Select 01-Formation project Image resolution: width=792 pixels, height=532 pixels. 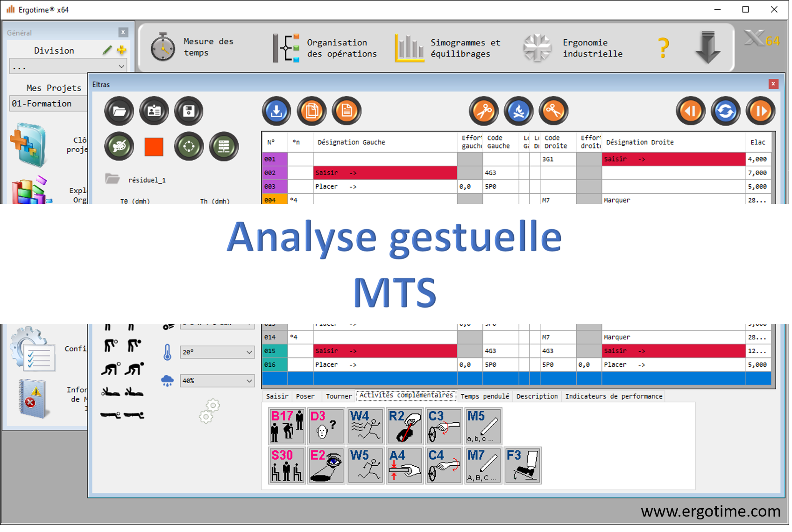click(x=48, y=104)
